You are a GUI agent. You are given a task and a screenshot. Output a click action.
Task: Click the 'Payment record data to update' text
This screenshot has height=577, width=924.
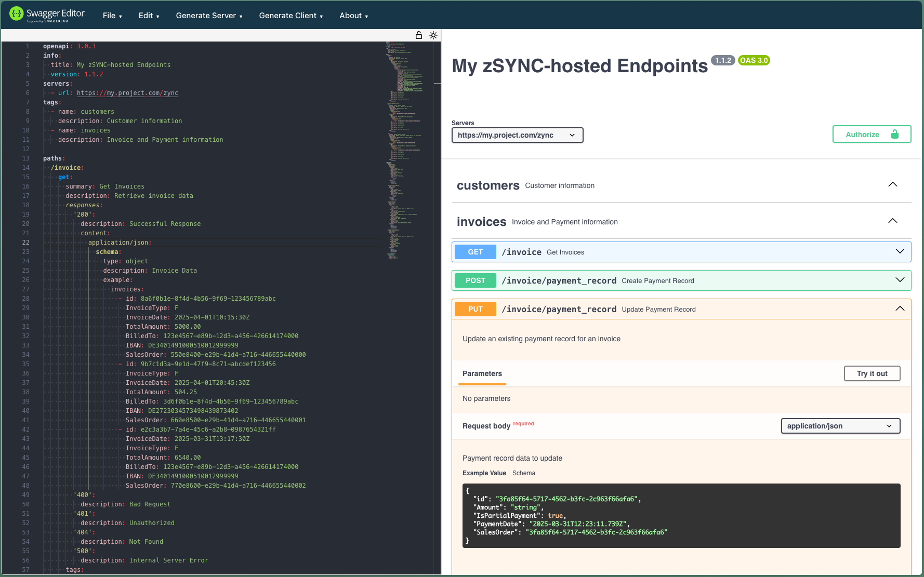tap(512, 458)
